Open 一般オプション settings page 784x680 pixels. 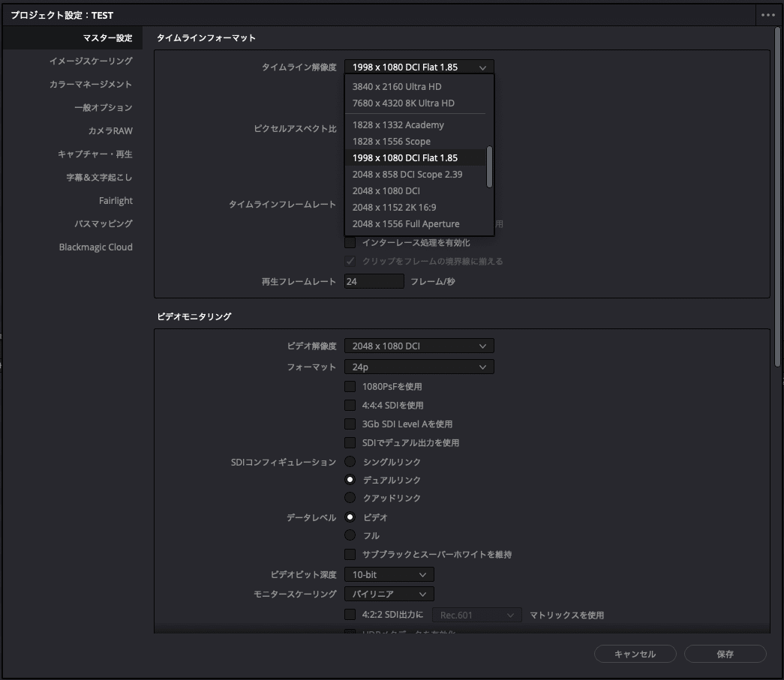tap(104, 107)
